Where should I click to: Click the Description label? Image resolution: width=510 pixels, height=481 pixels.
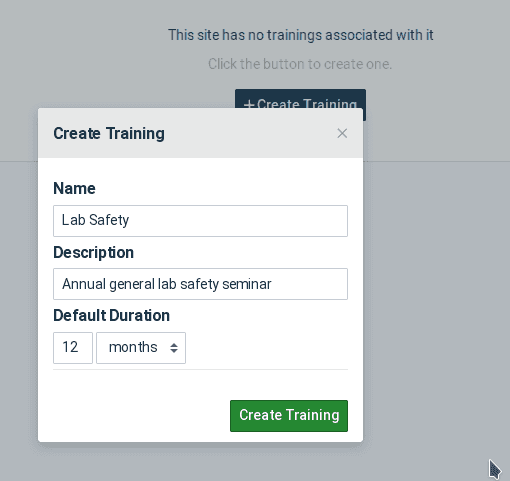point(93,252)
